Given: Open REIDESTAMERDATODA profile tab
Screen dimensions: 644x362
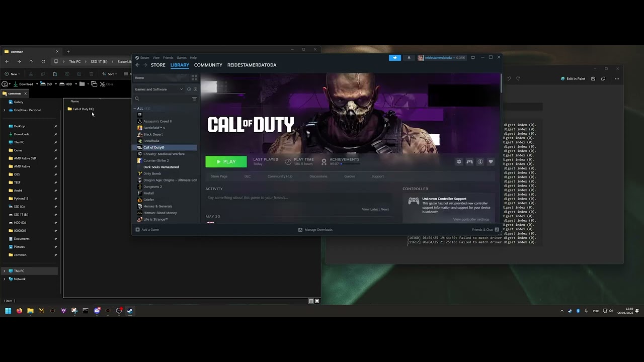Looking at the screenshot, I should [252, 65].
